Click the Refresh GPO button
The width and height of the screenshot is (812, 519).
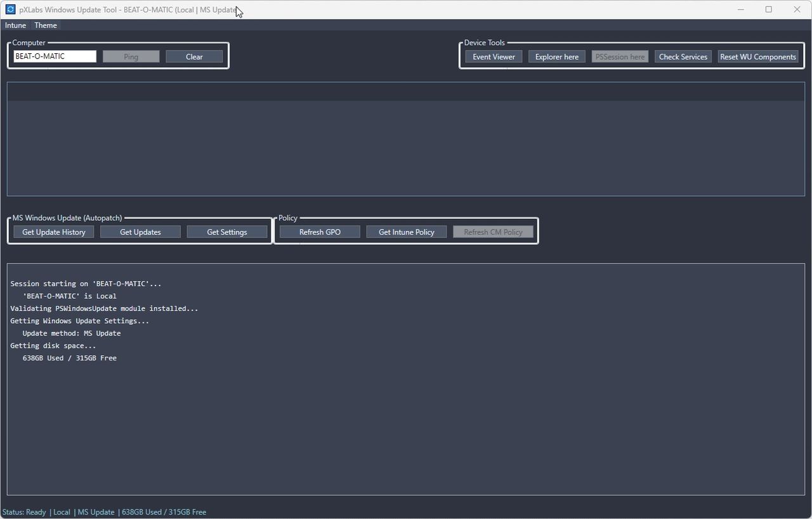[x=320, y=232]
